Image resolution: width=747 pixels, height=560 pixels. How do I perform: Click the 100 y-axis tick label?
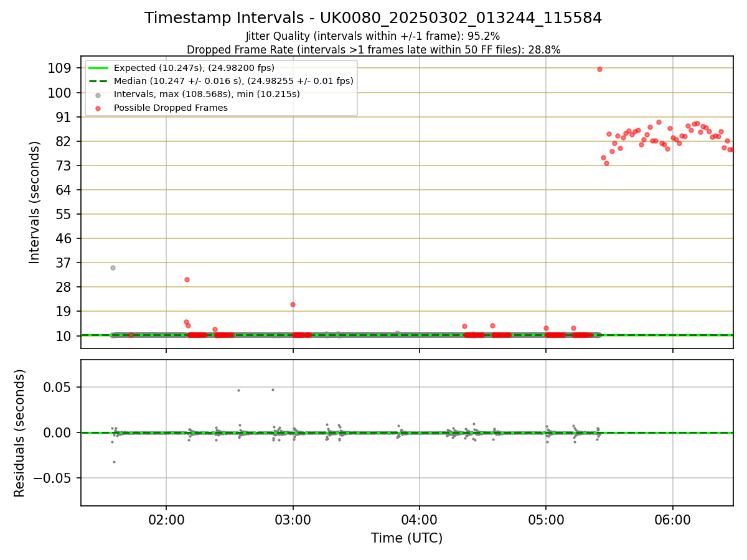[x=60, y=93]
